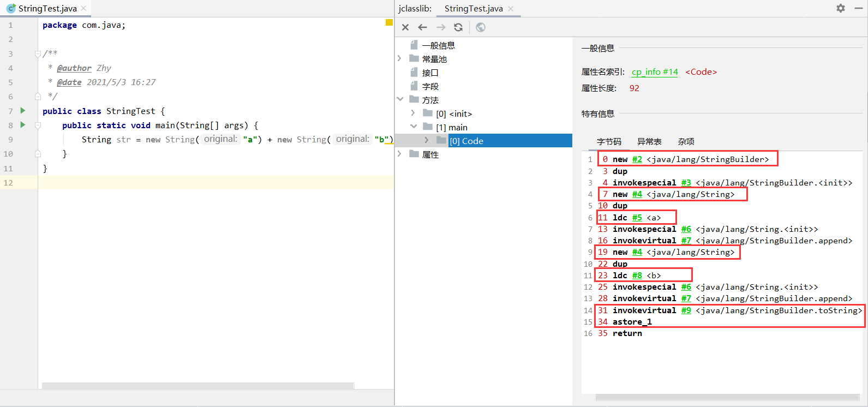Follow #3 link for StringBuilder.<init>
Image resolution: width=868 pixels, height=407 pixels.
pos(686,183)
